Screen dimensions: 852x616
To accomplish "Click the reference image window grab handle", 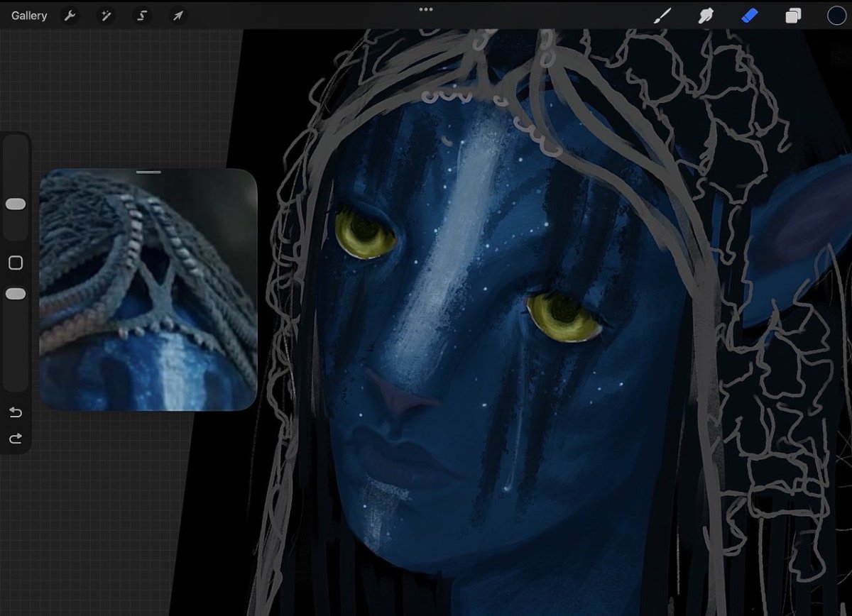I will 148,172.
